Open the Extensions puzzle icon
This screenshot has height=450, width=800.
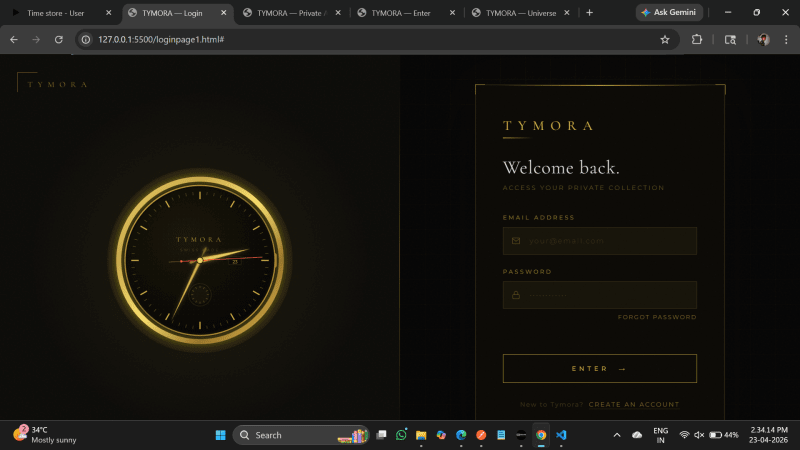coord(696,39)
